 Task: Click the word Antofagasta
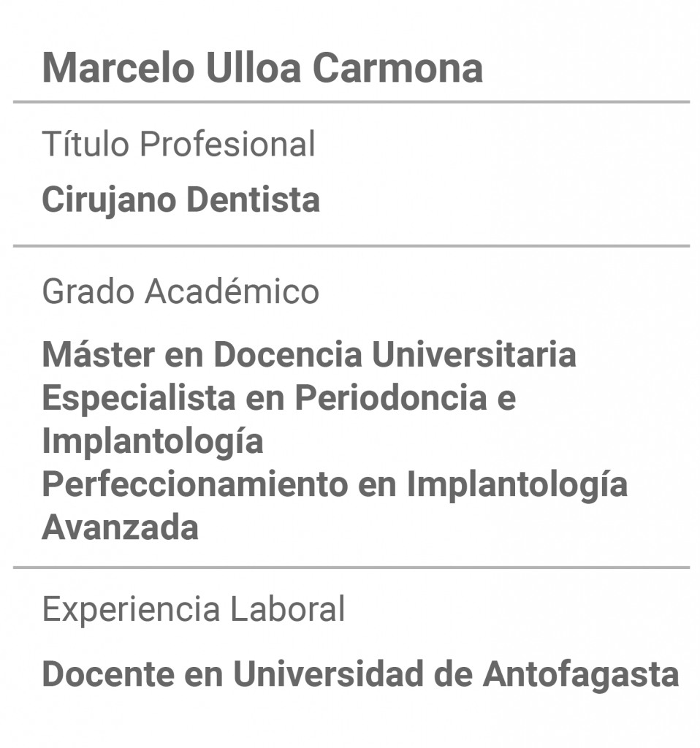[x=581, y=674]
